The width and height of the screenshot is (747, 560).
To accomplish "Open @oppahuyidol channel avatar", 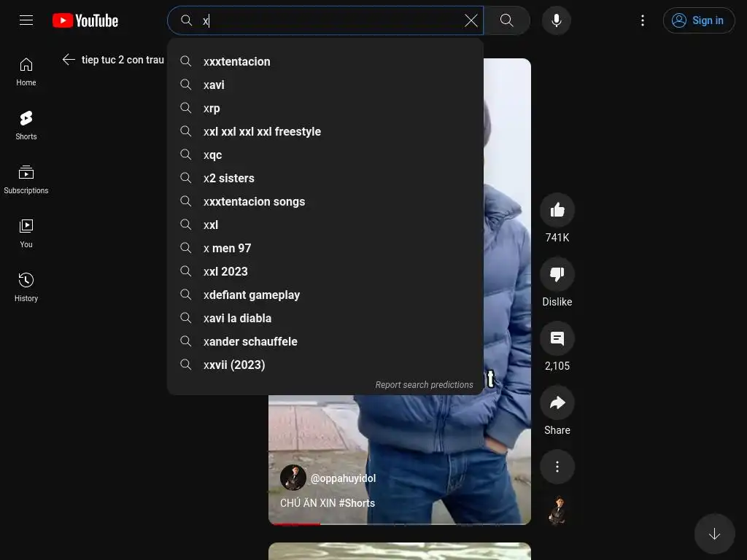I will 293,478.
